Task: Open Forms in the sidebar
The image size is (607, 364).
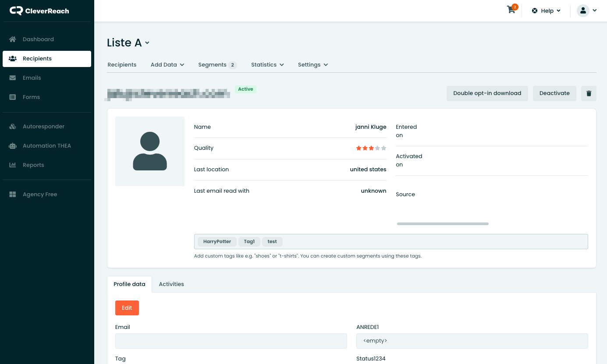Action: pyautogui.click(x=31, y=97)
